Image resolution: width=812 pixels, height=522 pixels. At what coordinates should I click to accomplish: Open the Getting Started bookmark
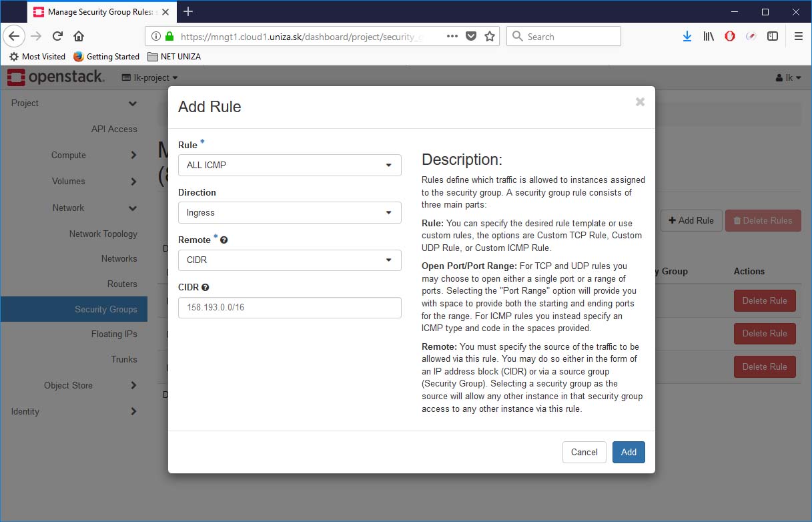click(x=106, y=57)
